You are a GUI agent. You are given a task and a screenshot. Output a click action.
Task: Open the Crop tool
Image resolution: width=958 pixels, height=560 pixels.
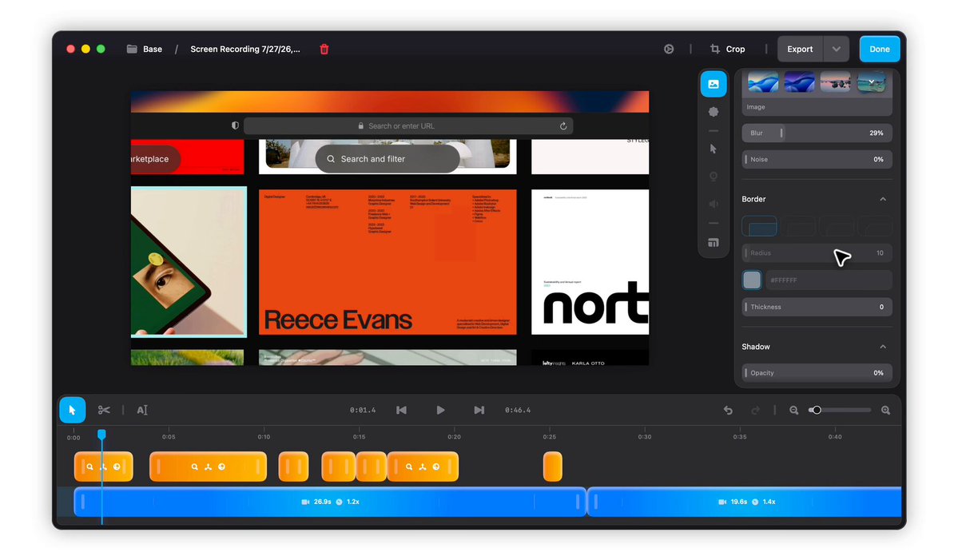728,49
